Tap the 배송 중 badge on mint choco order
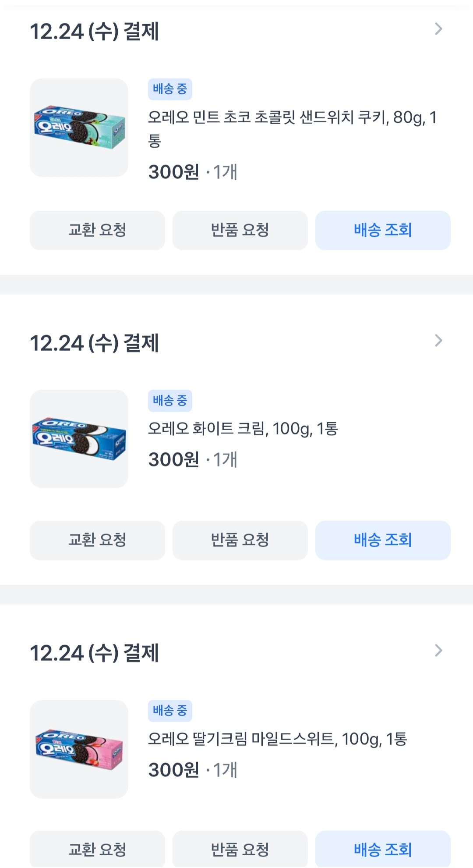This screenshot has height=868, width=473. [170, 89]
